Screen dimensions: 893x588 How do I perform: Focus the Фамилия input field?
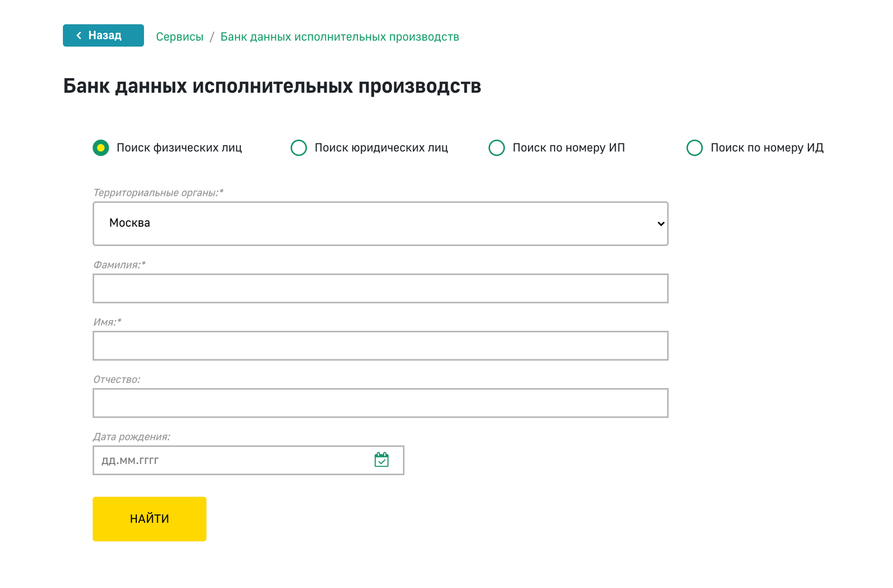[380, 288]
